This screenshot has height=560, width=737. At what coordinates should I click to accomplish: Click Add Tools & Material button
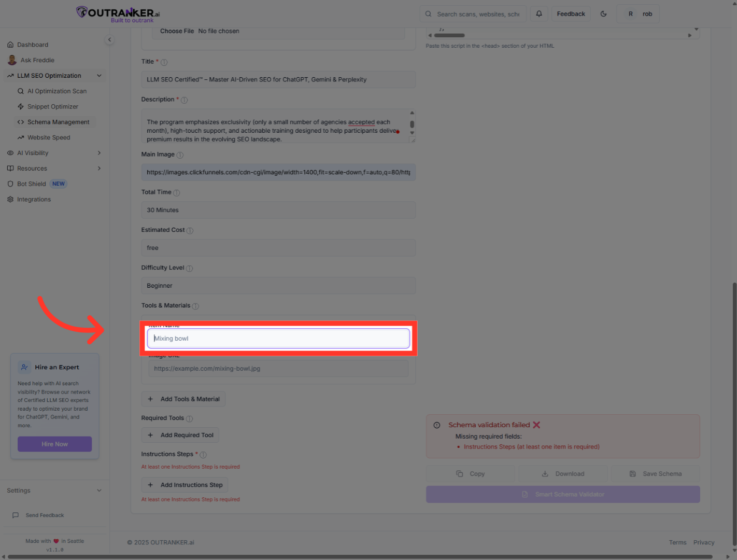(183, 399)
